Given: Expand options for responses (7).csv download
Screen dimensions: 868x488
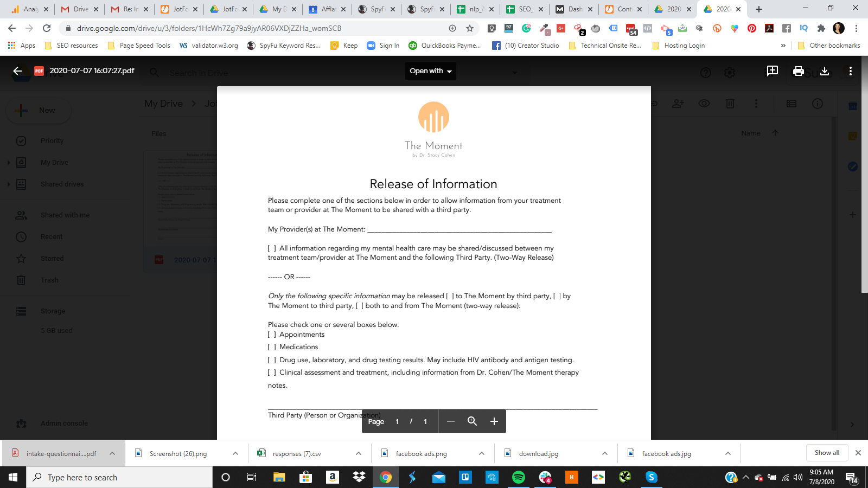Looking at the screenshot, I should [359, 453].
